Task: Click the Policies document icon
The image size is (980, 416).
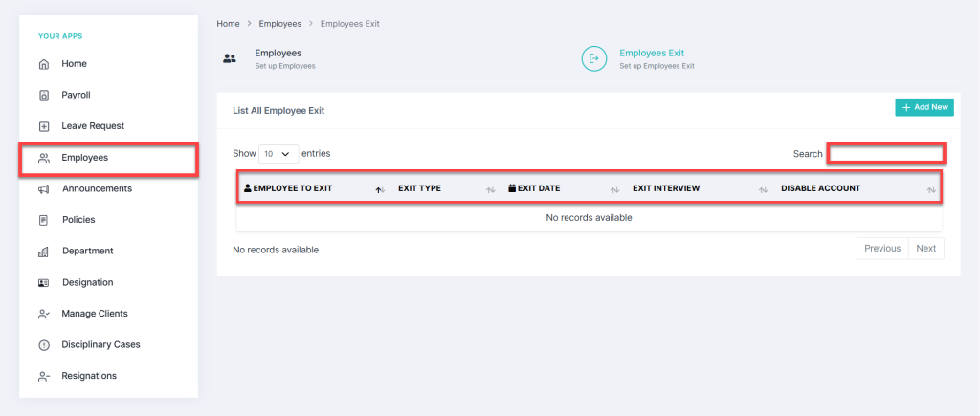Action: 43,220
